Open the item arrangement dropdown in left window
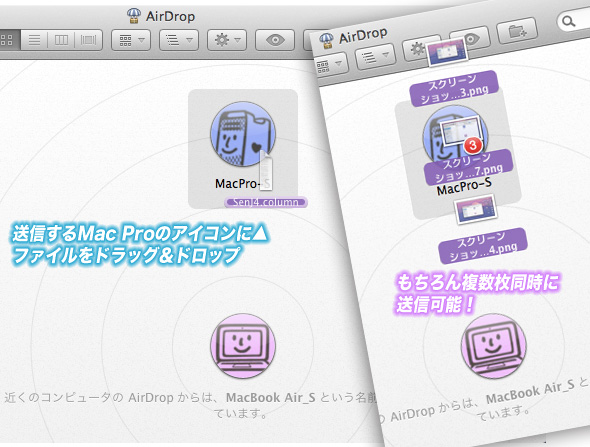 pyautogui.click(x=131, y=40)
